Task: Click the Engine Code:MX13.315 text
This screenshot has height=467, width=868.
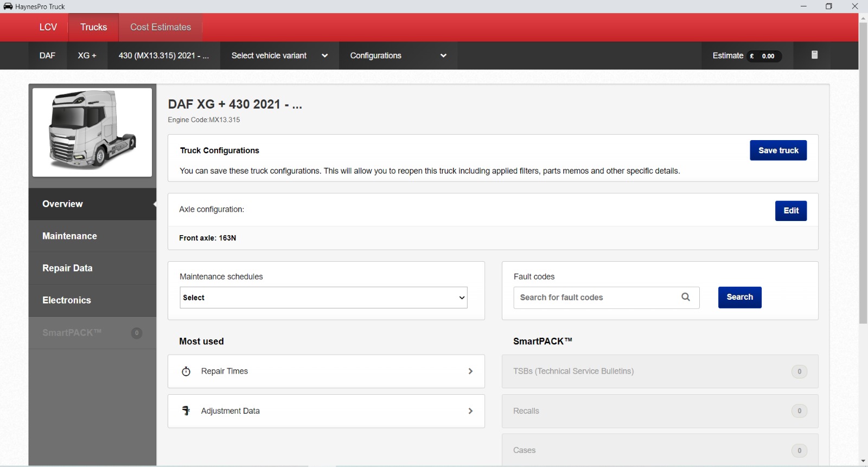Action: pyautogui.click(x=204, y=120)
